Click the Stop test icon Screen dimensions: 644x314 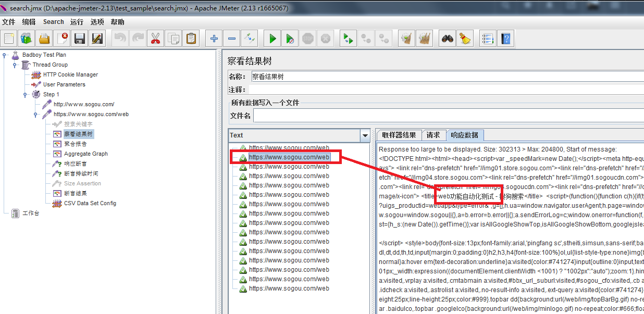click(308, 39)
